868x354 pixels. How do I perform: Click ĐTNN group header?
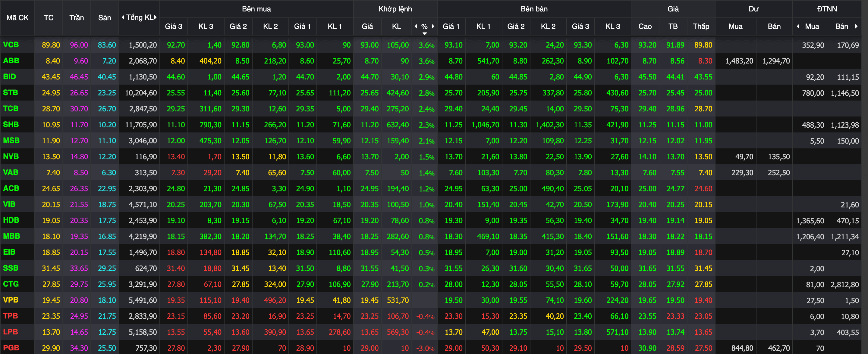coord(827,9)
